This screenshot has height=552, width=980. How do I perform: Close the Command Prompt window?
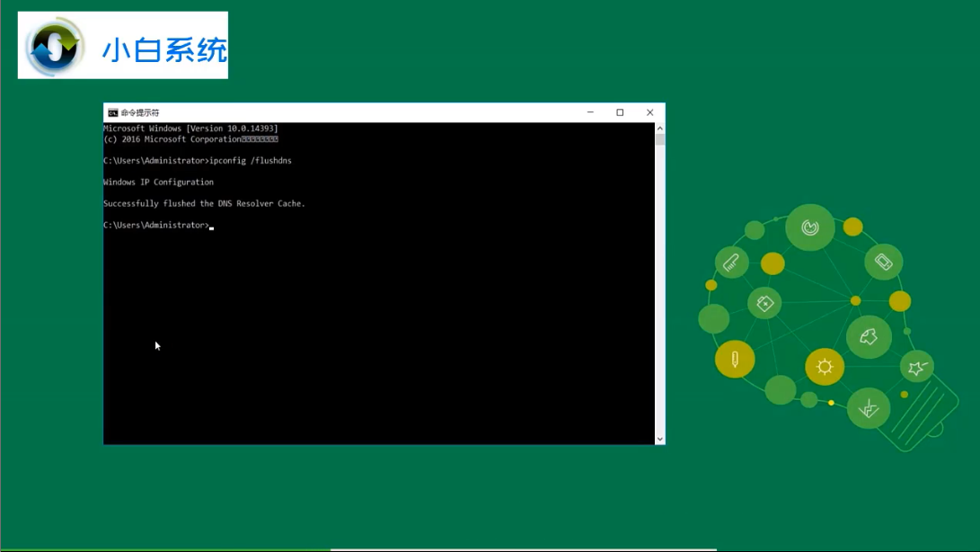tap(650, 112)
